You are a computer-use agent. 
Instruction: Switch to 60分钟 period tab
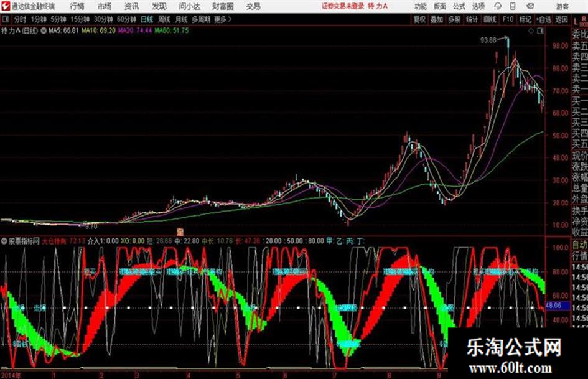tap(126, 19)
